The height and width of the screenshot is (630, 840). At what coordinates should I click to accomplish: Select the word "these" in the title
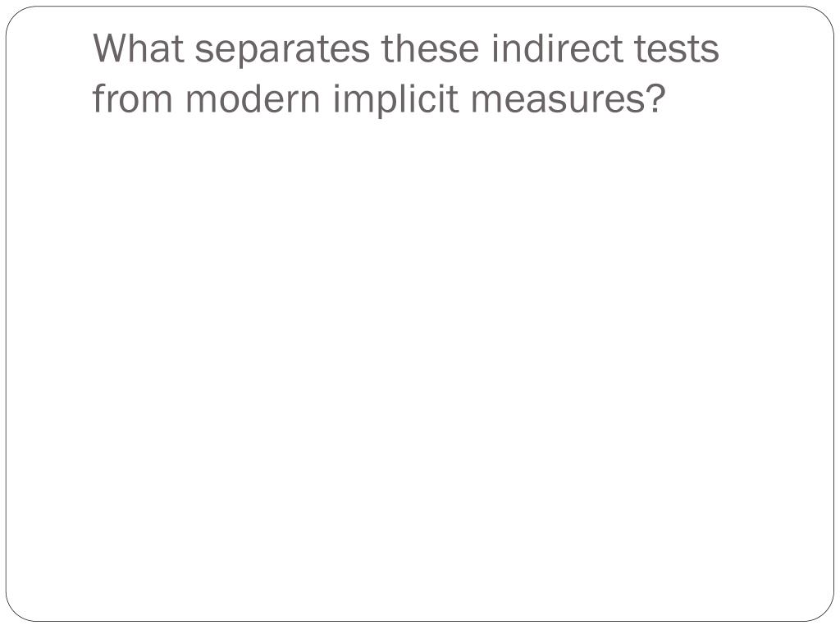pos(430,48)
